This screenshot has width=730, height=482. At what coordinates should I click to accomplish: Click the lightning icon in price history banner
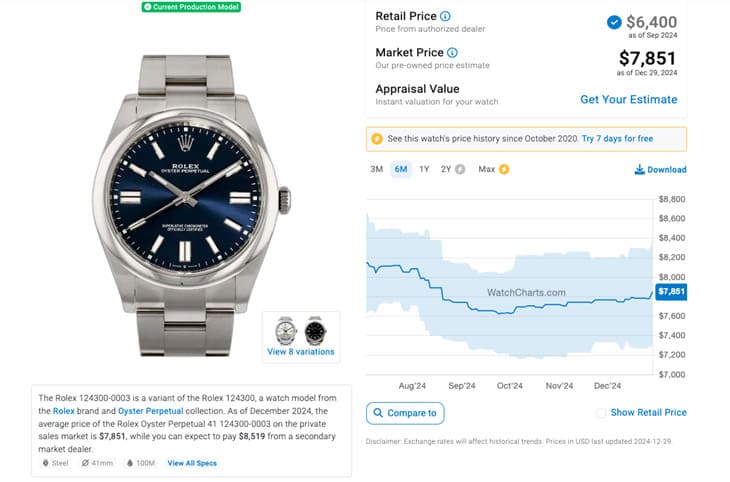pos(376,138)
